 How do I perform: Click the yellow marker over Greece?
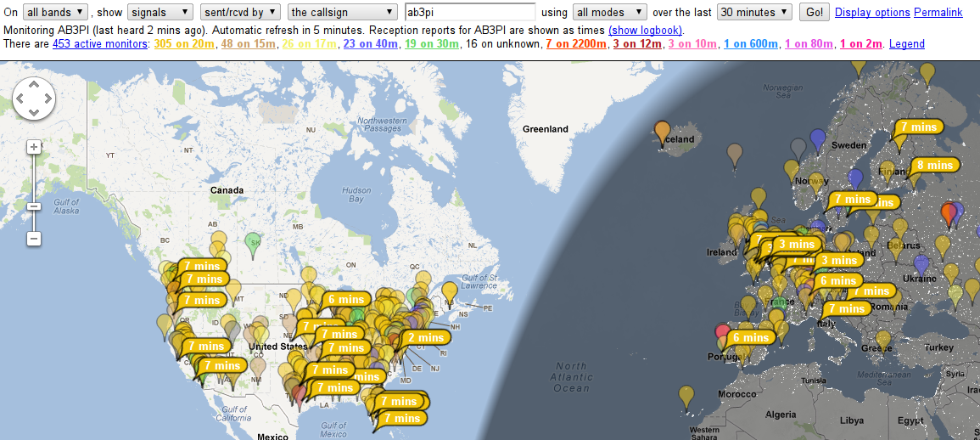pyautogui.click(x=883, y=342)
